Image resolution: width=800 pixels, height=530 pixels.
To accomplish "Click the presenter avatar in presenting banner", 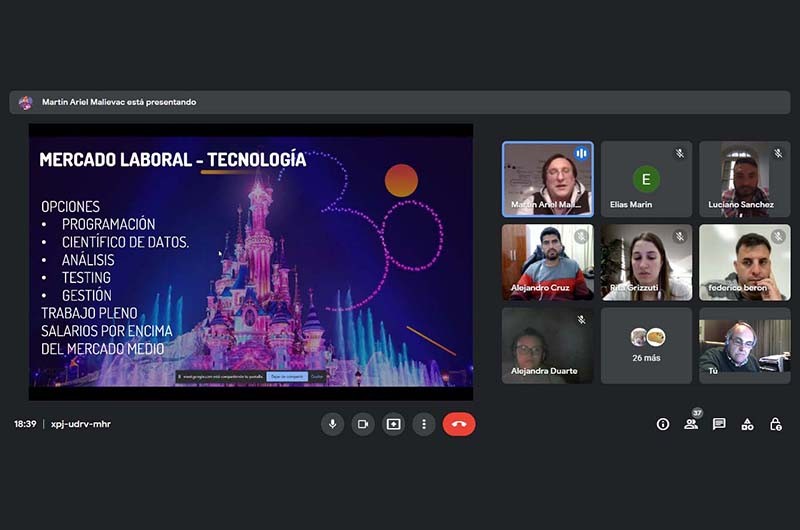I will pyautogui.click(x=26, y=102).
